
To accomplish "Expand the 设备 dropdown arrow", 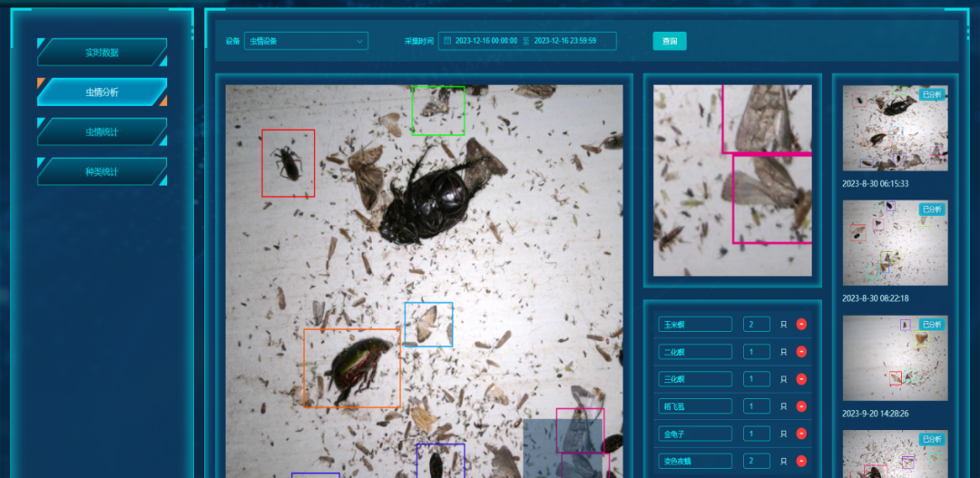I will point(359,41).
